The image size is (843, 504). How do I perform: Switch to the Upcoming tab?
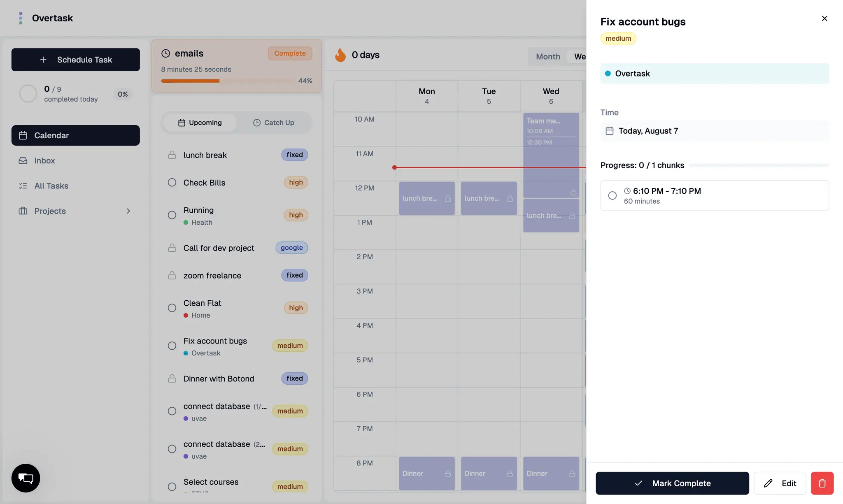pos(200,123)
